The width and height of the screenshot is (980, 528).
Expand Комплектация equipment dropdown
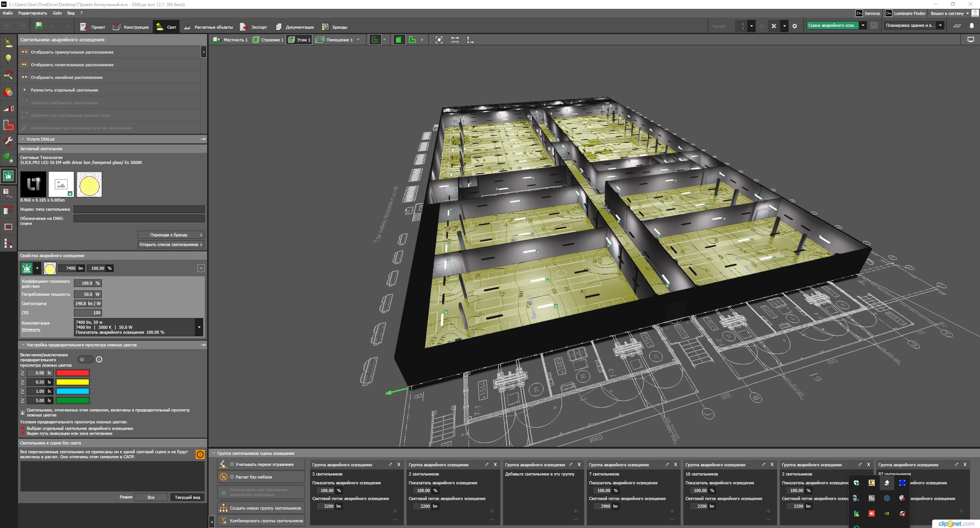tap(199, 327)
